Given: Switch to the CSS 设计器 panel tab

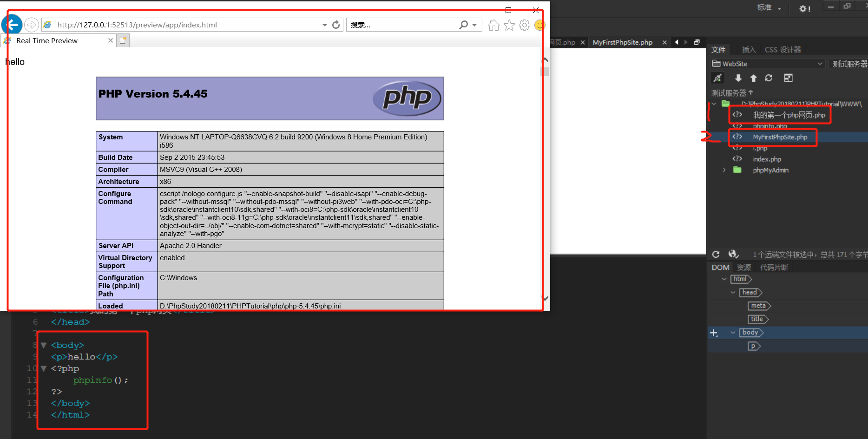Looking at the screenshot, I should (x=783, y=50).
